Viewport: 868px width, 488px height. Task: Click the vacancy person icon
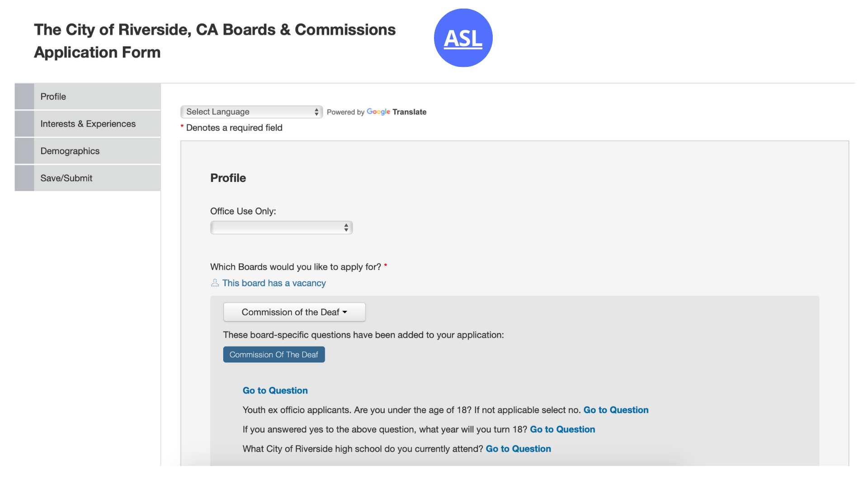(215, 283)
